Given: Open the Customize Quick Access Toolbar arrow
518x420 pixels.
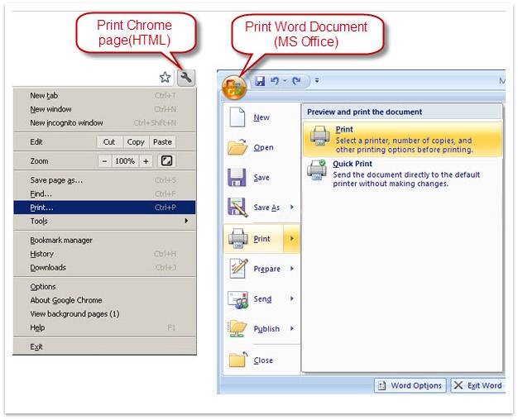Looking at the screenshot, I should click(317, 80).
